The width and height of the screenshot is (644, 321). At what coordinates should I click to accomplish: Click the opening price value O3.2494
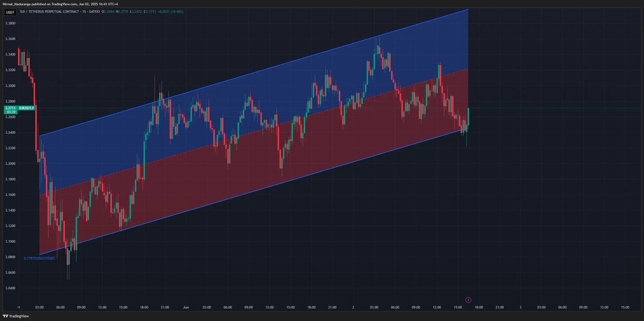pyautogui.click(x=108, y=12)
